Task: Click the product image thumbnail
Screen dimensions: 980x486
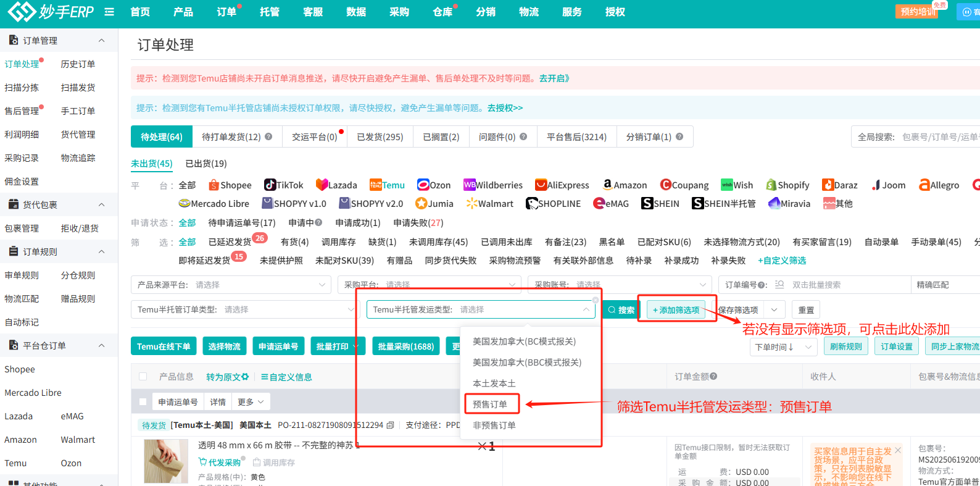Action: [165, 461]
